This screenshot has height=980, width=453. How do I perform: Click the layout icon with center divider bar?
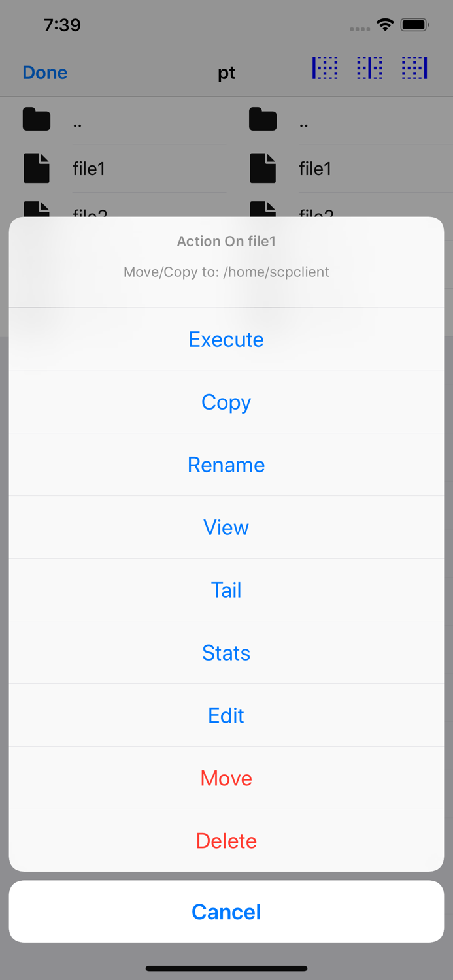click(x=370, y=68)
